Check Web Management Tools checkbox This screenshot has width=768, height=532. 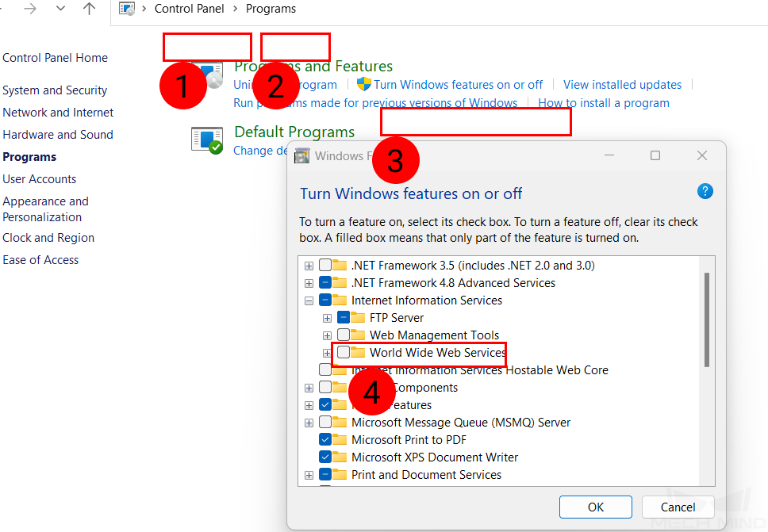(x=344, y=335)
